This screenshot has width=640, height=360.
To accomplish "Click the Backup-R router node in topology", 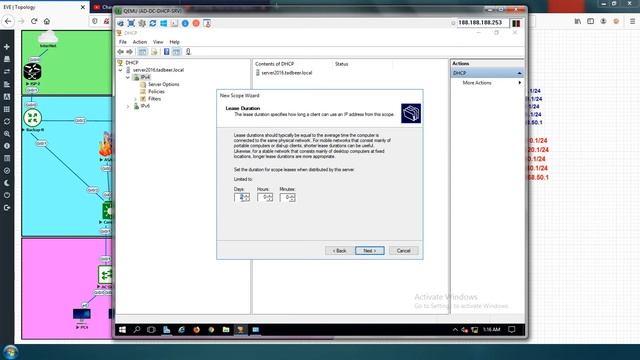I will tap(33, 118).
